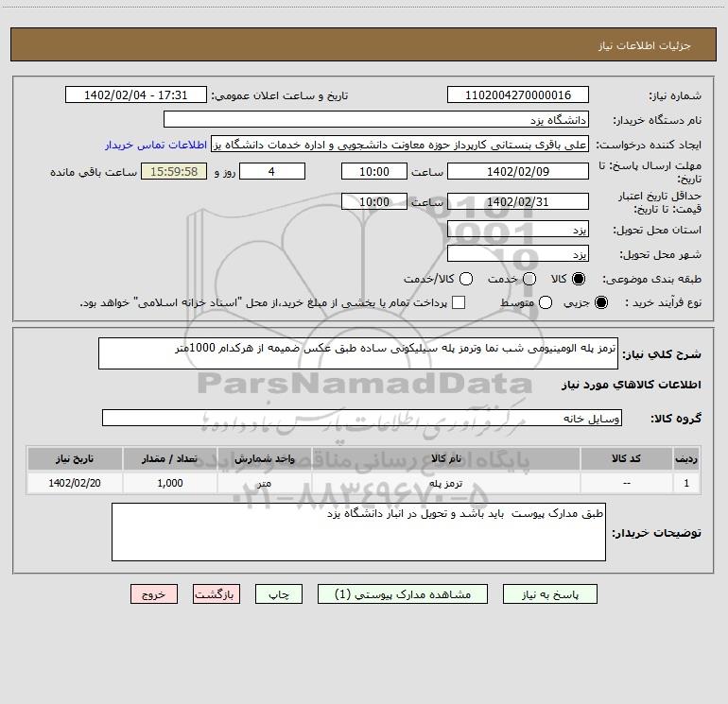Click the متر unit cell
The width and height of the screenshot is (728, 704).
tap(264, 483)
